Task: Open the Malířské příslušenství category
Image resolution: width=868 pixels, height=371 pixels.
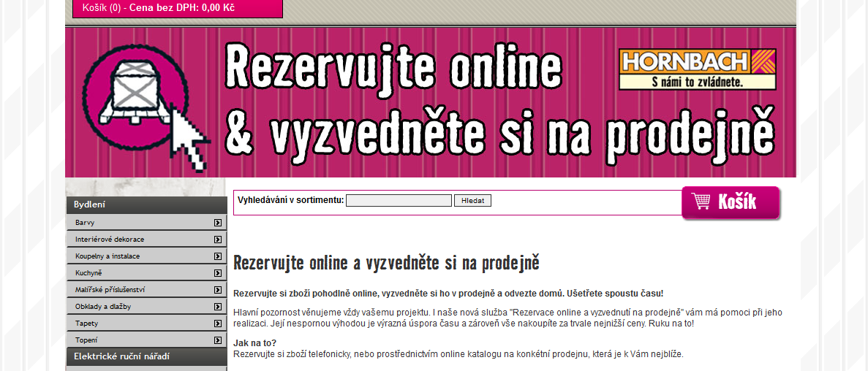Action: 146,290
